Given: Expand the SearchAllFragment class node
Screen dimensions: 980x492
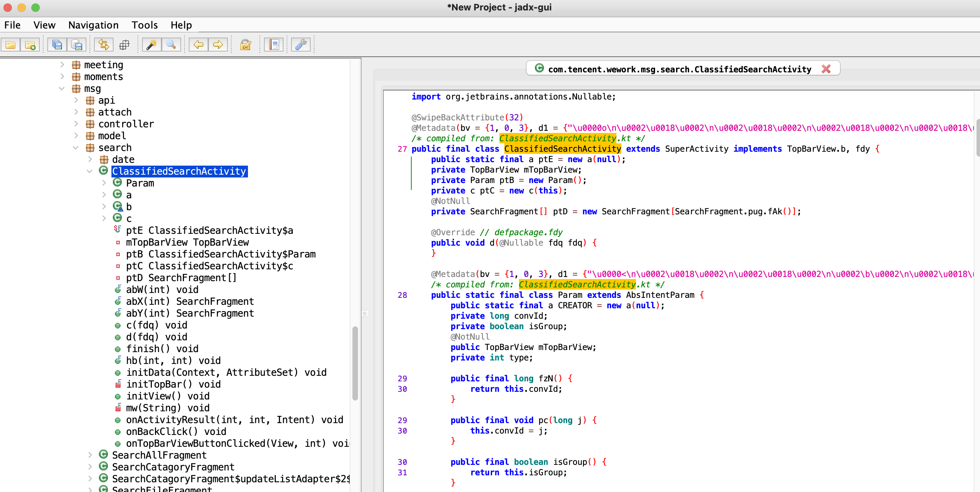Looking at the screenshot, I should [90, 455].
